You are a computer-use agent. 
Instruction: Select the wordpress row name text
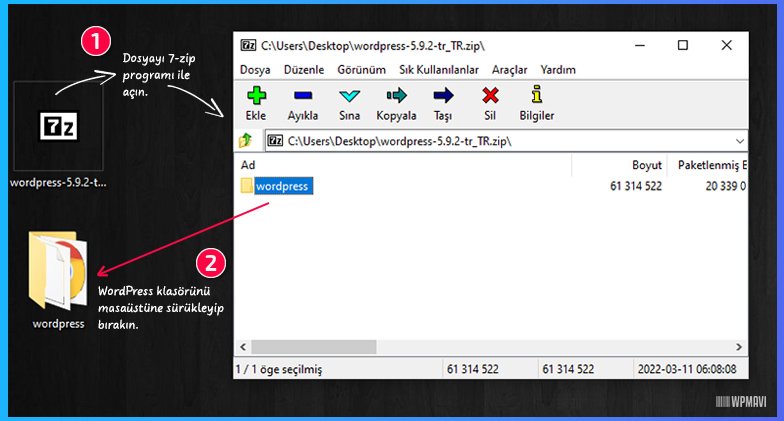click(282, 186)
